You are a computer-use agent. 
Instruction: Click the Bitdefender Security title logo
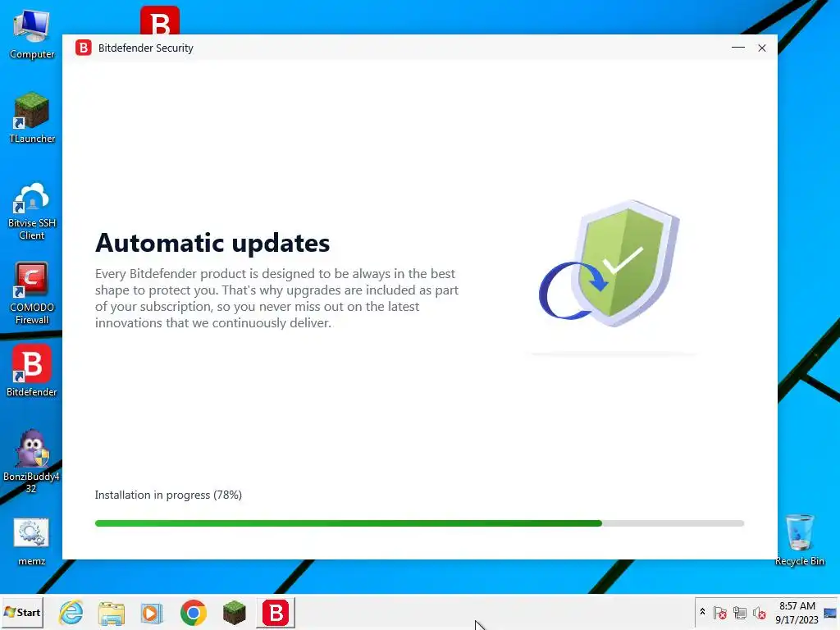pos(83,48)
